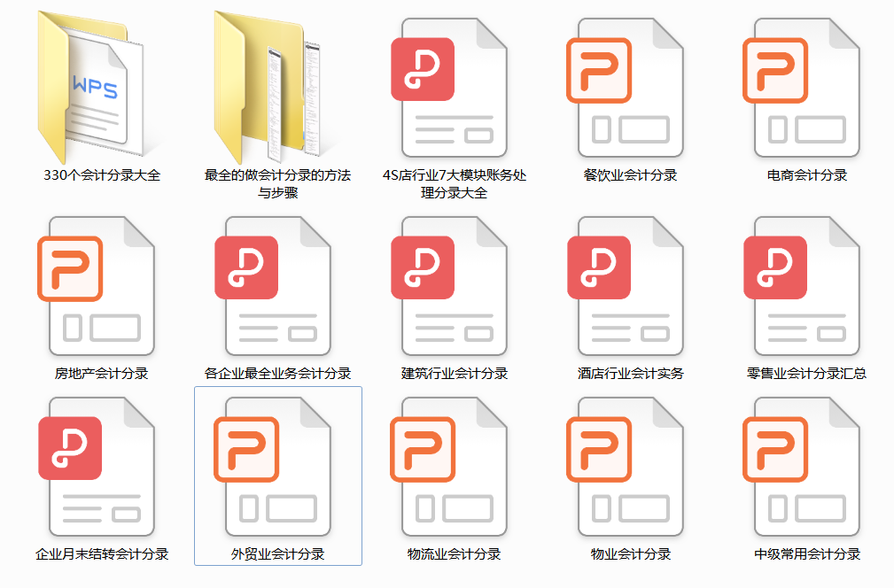Click the file name 物流业会计分录
894x588 pixels.
click(x=455, y=553)
